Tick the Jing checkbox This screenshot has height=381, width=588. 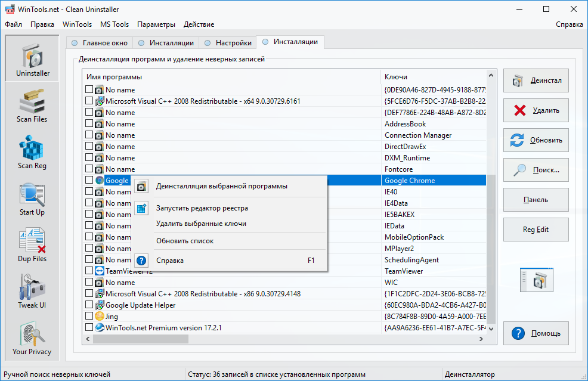pos(89,316)
